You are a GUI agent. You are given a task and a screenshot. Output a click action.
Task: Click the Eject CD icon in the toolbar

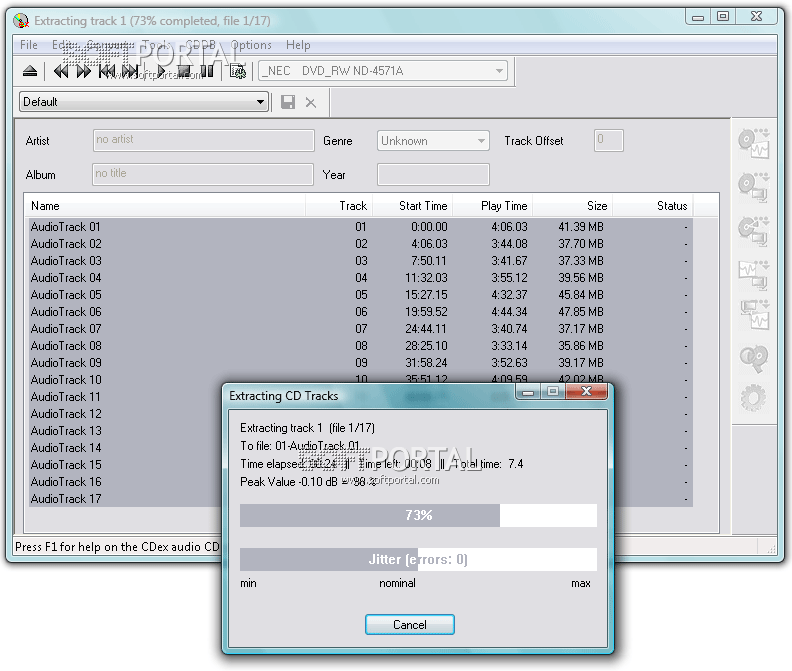pos(30,71)
